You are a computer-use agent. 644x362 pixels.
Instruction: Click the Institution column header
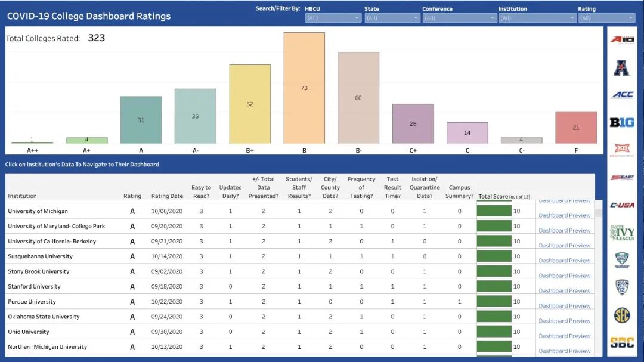(22, 196)
